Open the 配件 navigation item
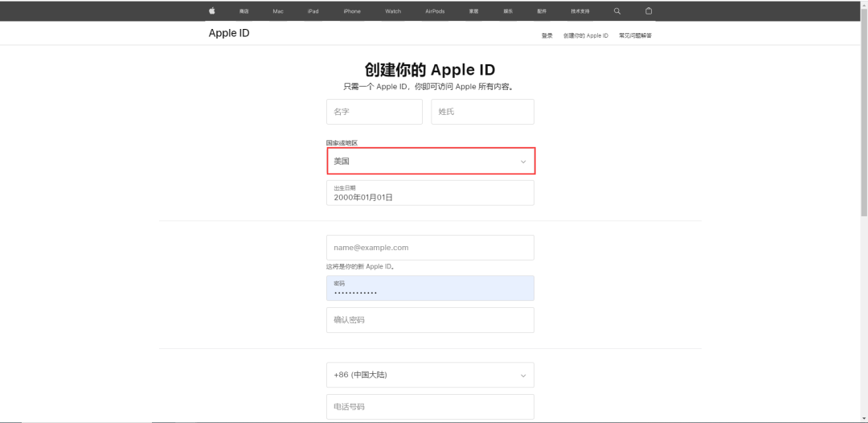The height and width of the screenshot is (423, 868). [542, 11]
